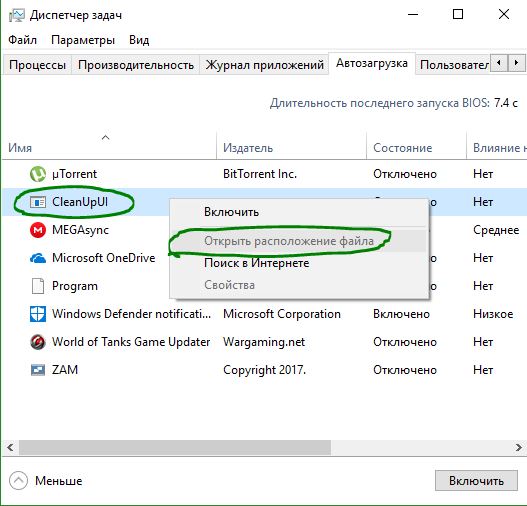Click the blank Program file icon
The image size is (527, 506).
click(38, 286)
